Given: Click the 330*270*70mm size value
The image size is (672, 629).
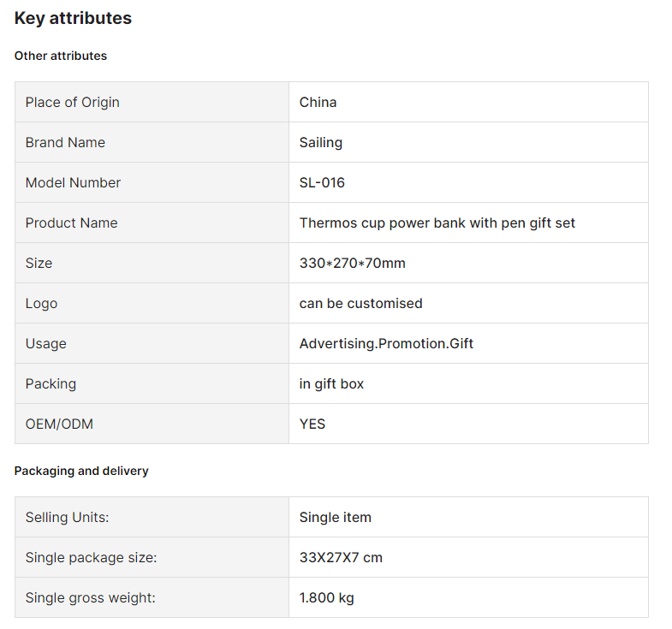Looking at the screenshot, I should (x=353, y=263).
